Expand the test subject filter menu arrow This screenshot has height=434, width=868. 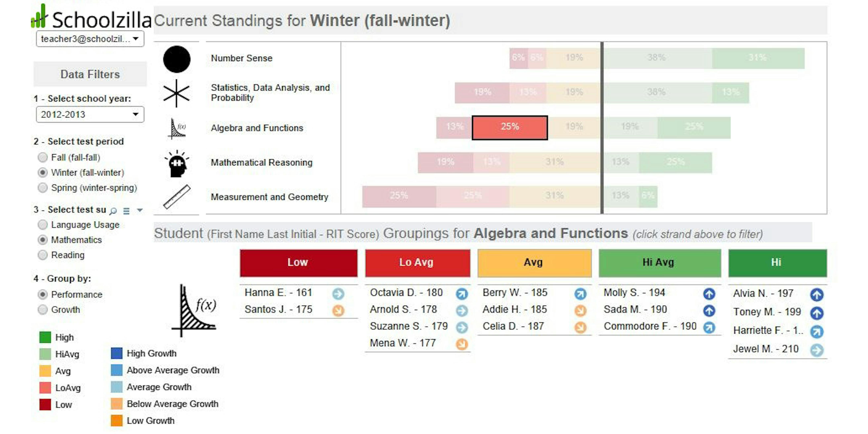pyautogui.click(x=139, y=211)
